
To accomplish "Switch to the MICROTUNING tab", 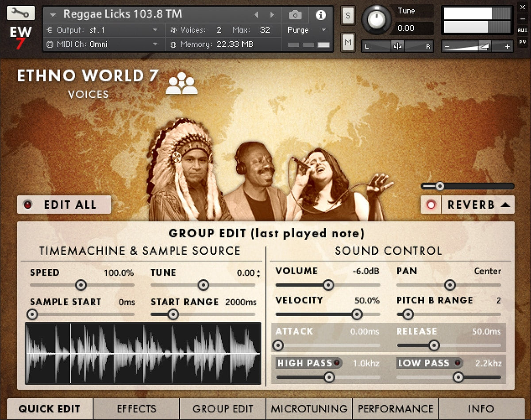I will coord(309,409).
